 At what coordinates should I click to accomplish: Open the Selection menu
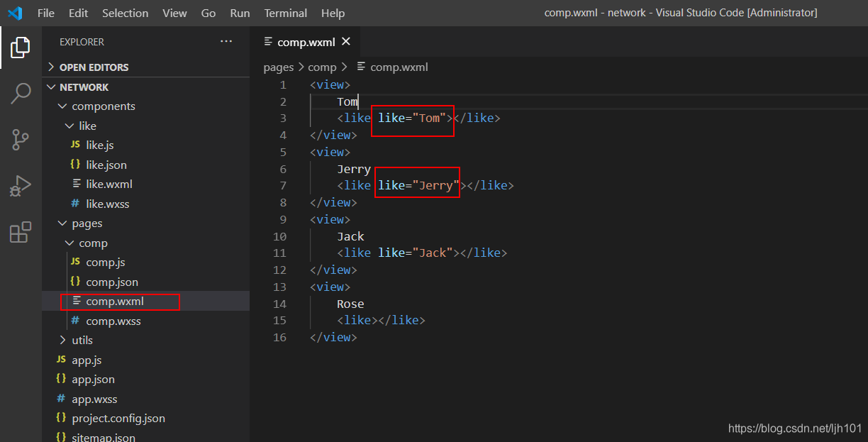pos(126,13)
